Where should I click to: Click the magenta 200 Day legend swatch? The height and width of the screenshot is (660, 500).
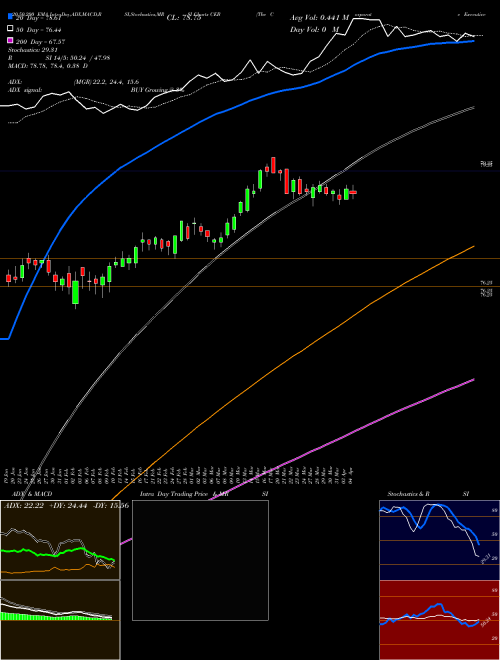pyautogui.click(x=10, y=41)
